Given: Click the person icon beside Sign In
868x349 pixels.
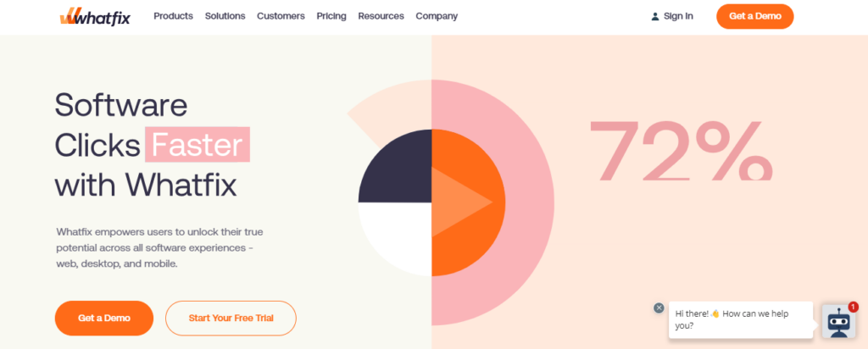Looking at the screenshot, I should [x=655, y=16].
